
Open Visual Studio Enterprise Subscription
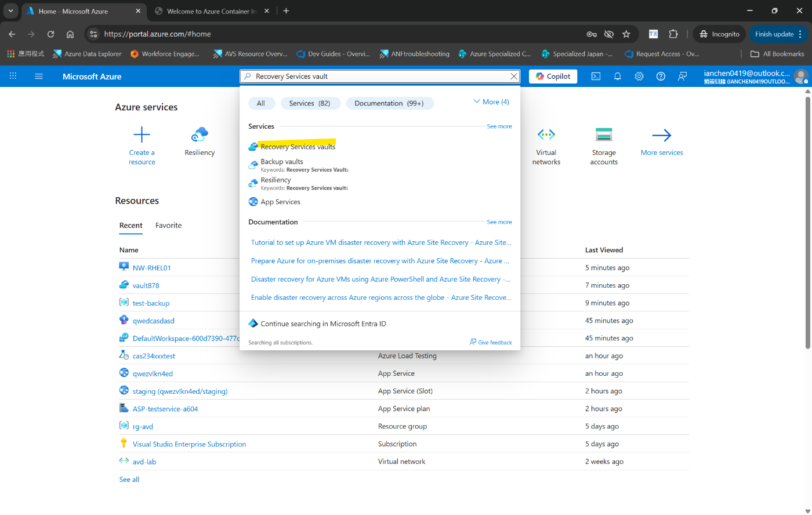click(x=189, y=444)
